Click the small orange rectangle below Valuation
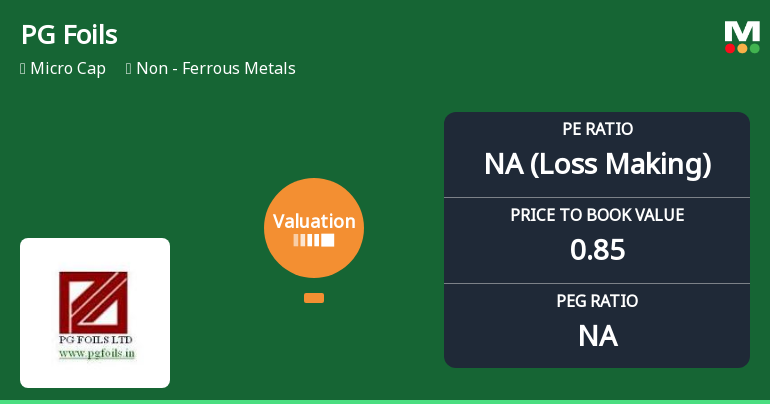The height and width of the screenshot is (404, 770). [313, 298]
